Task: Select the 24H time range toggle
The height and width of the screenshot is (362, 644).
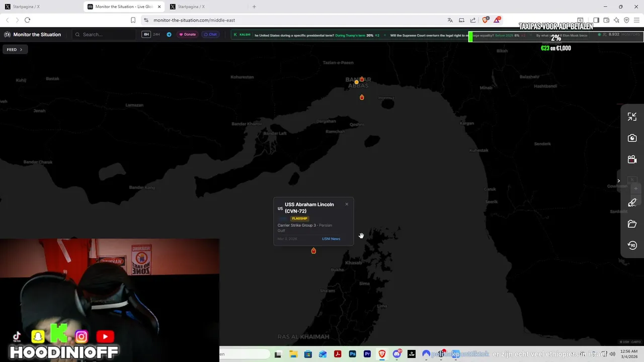Action: click(x=156, y=35)
